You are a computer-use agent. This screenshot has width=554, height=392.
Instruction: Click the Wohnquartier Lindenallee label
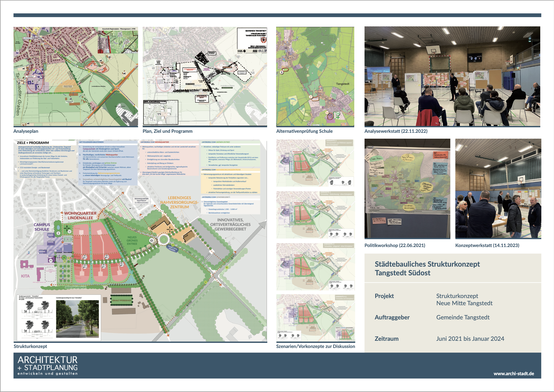pyautogui.click(x=80, y=216)
